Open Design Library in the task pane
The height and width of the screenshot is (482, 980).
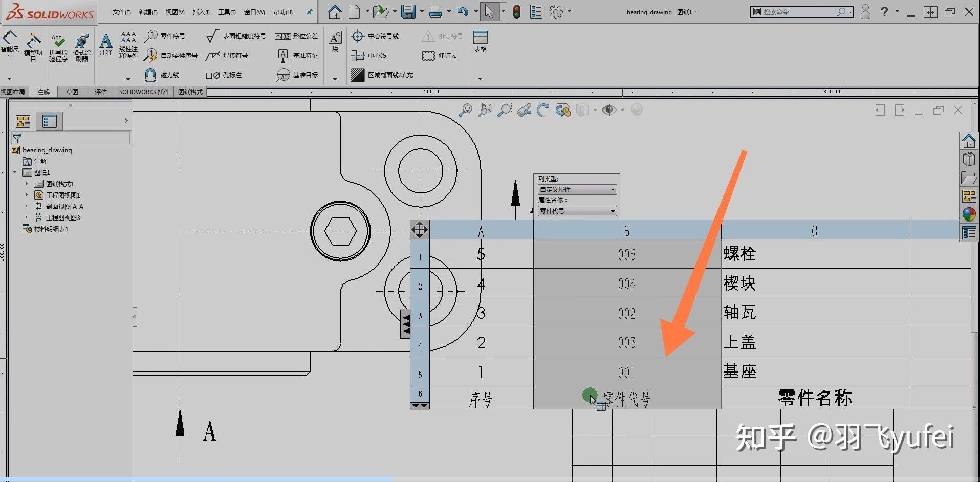pos(969,159)
